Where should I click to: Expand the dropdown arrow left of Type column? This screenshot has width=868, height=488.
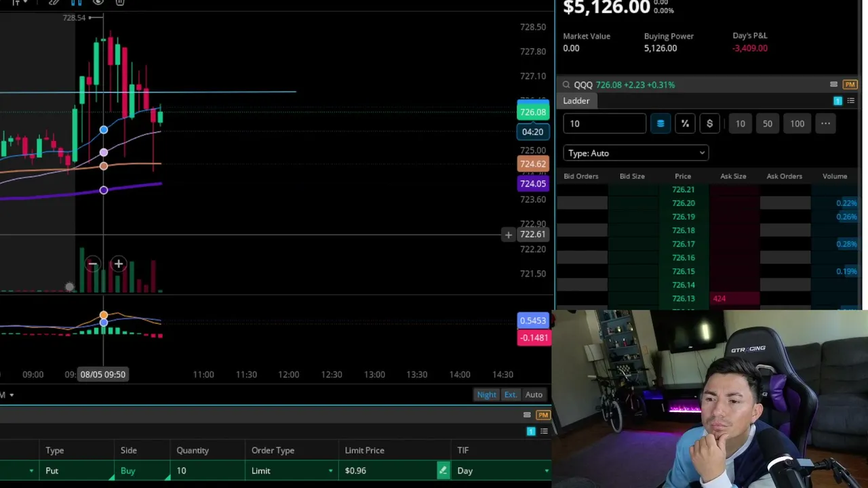tap(31, 470)
